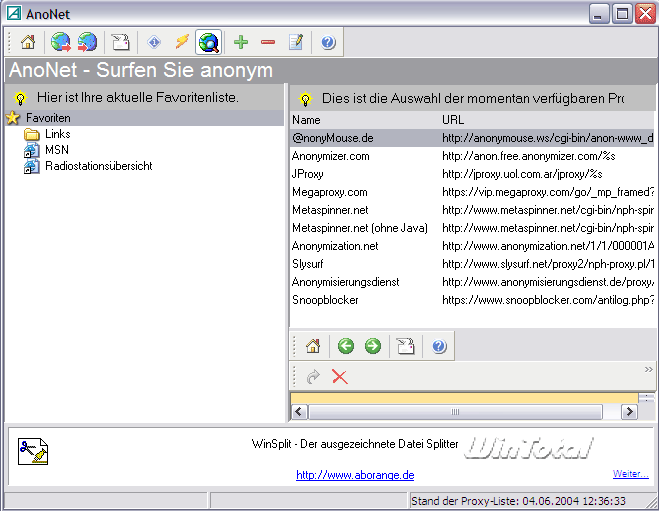Click the WinSplit scissors icon in the banner
This screenshot has width=659, height=511.
click(33, 451)
